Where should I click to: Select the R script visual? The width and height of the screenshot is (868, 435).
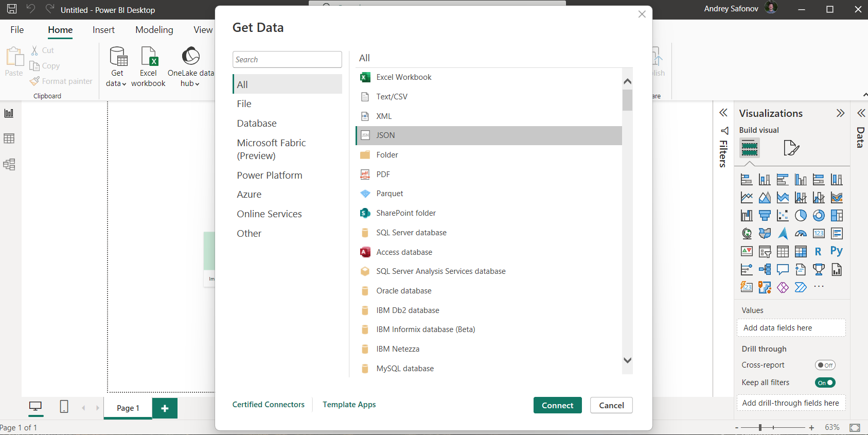click(819, 252)
